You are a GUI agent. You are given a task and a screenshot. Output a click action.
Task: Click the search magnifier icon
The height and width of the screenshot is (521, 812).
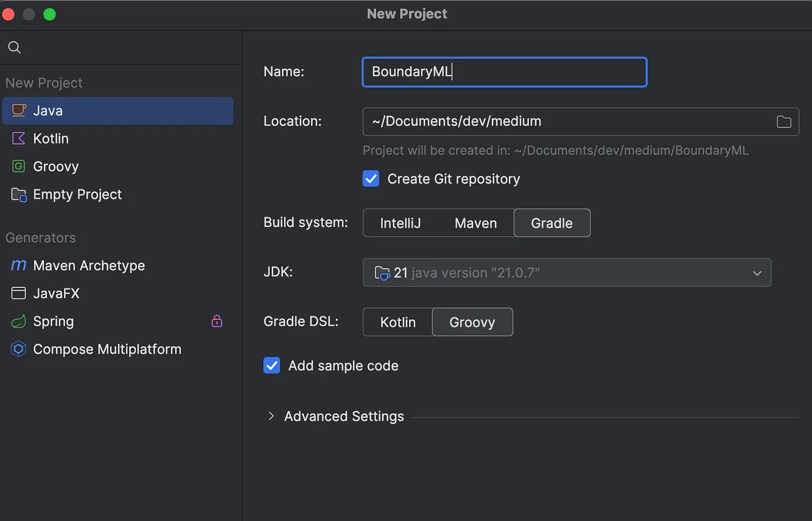14,48
